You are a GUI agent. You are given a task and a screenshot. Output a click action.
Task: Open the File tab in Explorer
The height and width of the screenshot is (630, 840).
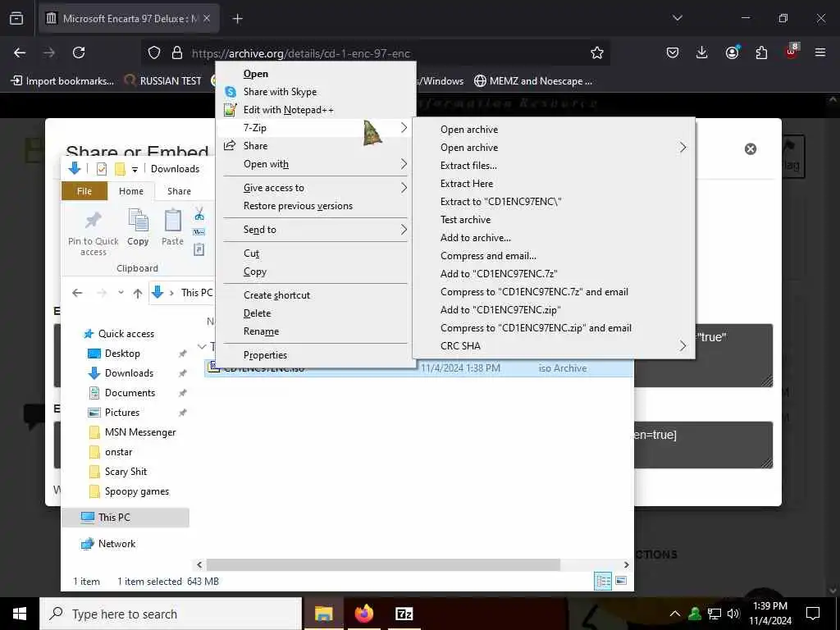84,191
